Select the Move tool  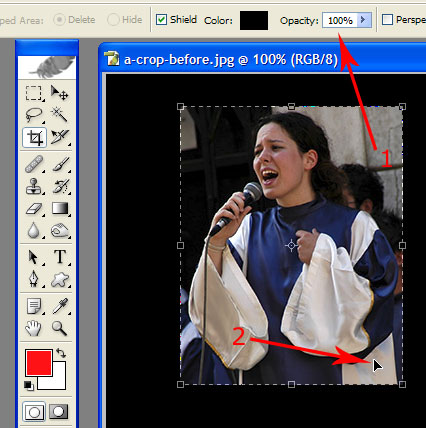[60, 93]
